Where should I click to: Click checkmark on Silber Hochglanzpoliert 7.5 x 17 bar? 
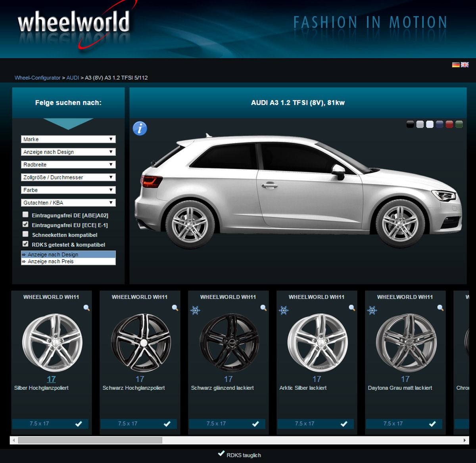click(79, 424)
